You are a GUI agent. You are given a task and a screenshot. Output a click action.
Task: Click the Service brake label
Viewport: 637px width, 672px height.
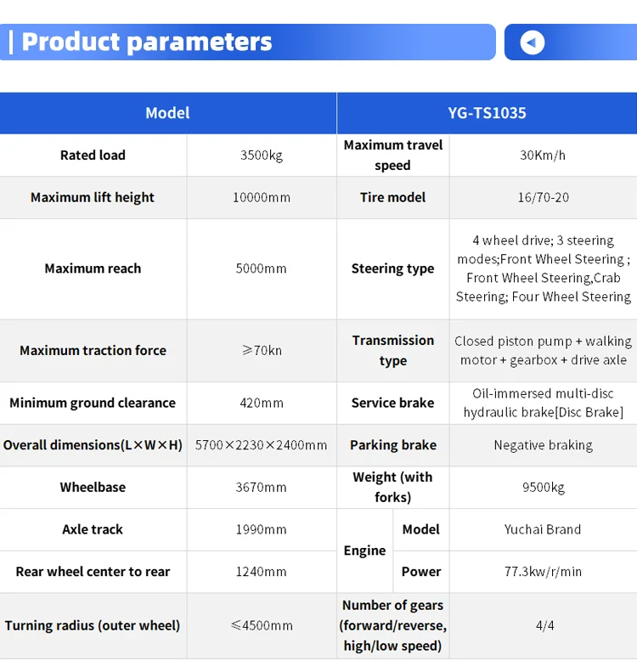[x=392, y=403]
